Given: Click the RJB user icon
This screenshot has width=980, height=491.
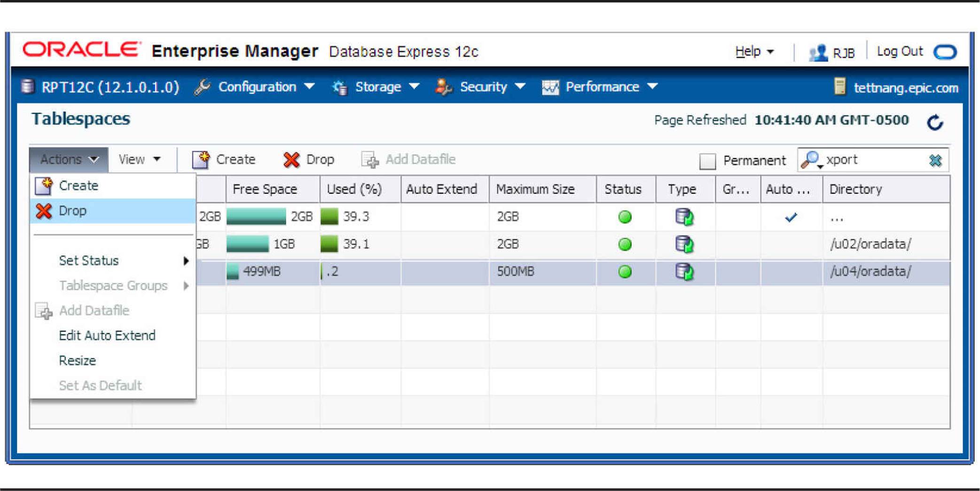Looking at the screenshot, I should (818, 53).
